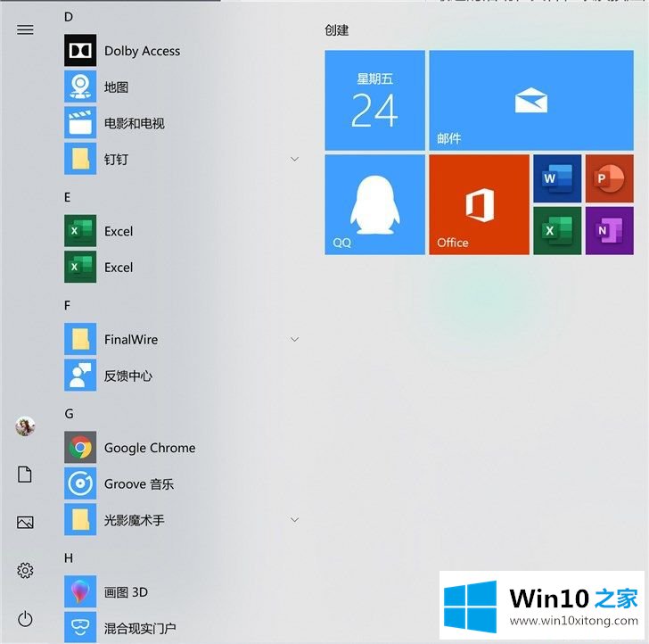649x644 pixels.
Task: Click the Power button icon
Action: (x=25, y=619)
